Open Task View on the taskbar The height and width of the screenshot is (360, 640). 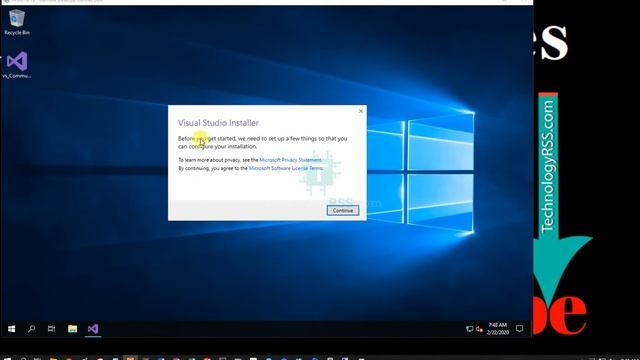point(51,329)
